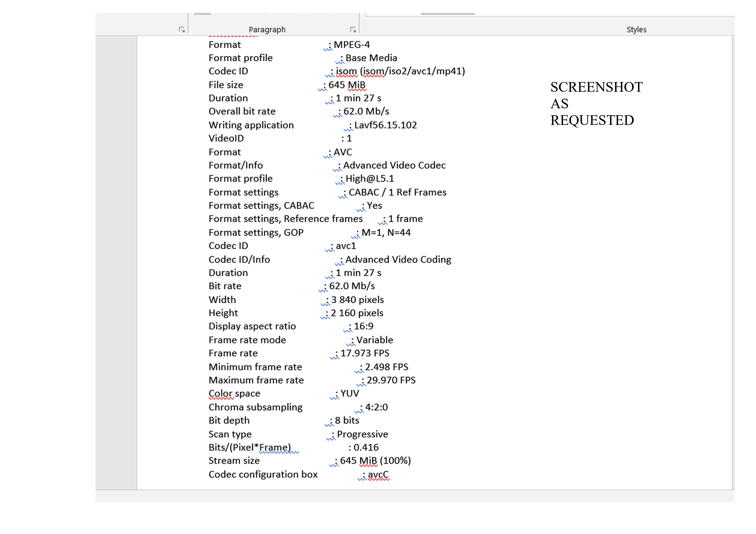The width and height of the screenshot is (756, 534).
Task: Open Font dialog launcher left of Paragraph
Action: (x=182, y=30)
